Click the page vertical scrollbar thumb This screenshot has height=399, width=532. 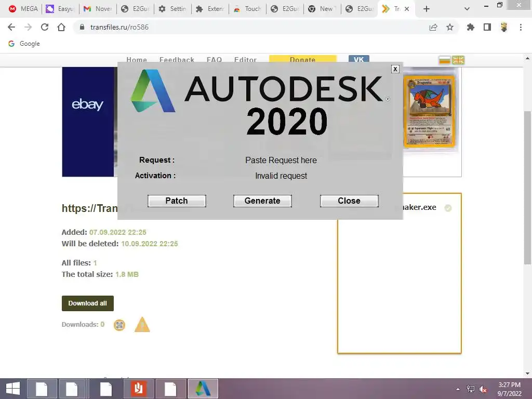[x=527, y=188]
